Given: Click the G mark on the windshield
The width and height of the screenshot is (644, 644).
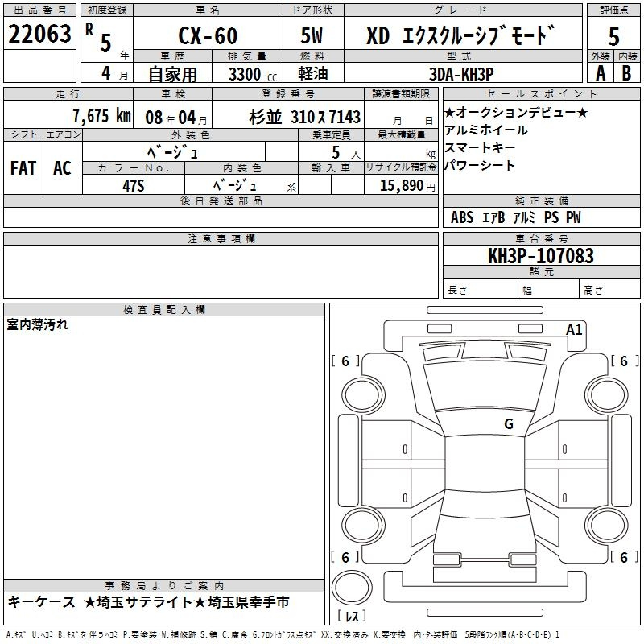Looking at the screenshot, I should tap(508, 424).
